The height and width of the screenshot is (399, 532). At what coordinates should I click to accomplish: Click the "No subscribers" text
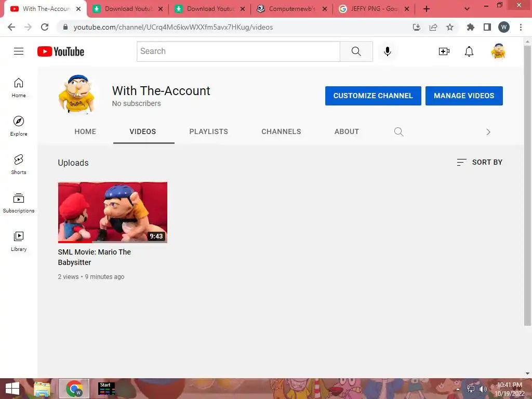[x=137, y=103]
